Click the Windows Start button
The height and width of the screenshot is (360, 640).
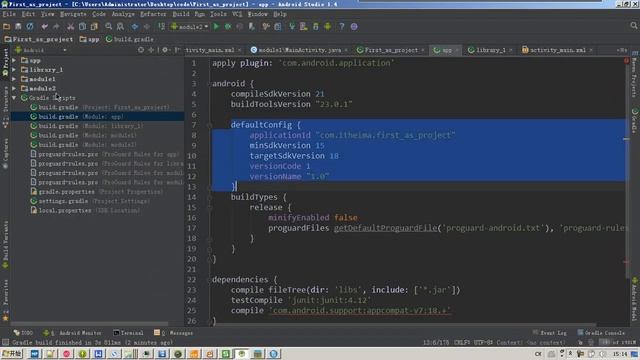(12, 353)
